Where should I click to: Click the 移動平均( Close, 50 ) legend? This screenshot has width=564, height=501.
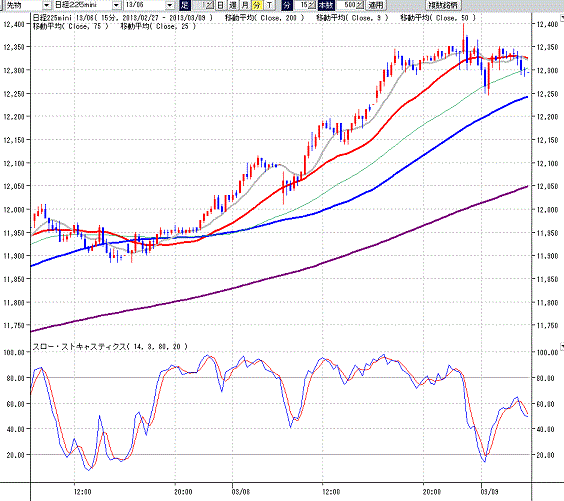click(438, 18)
